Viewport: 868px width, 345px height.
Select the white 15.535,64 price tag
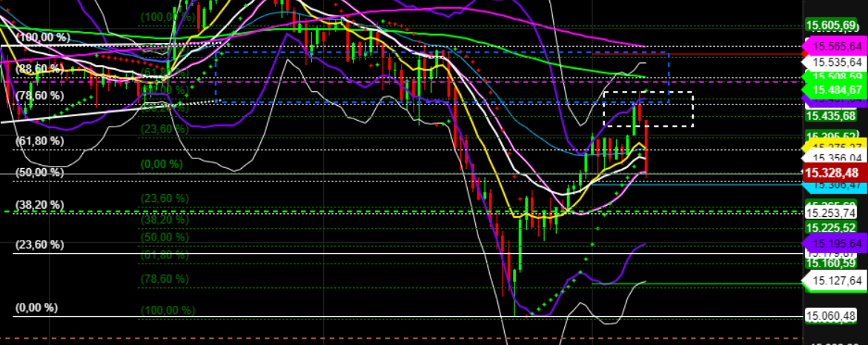point(834,62)
